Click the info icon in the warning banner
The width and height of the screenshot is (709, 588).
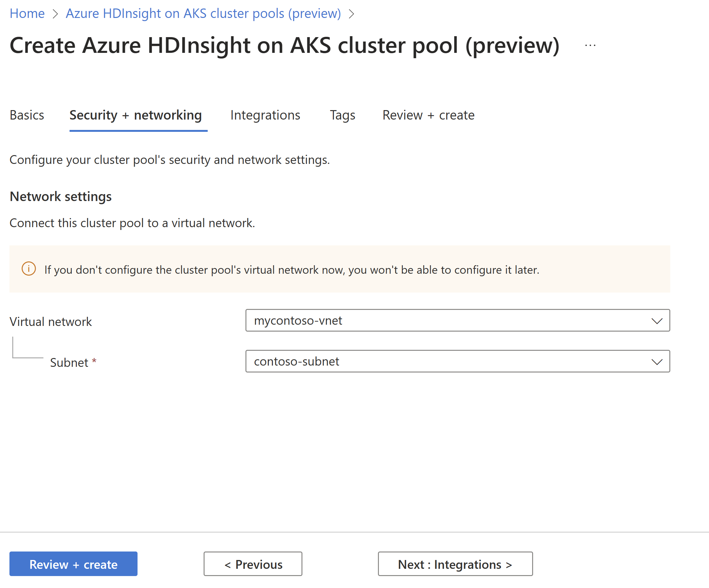pos(29,269)
